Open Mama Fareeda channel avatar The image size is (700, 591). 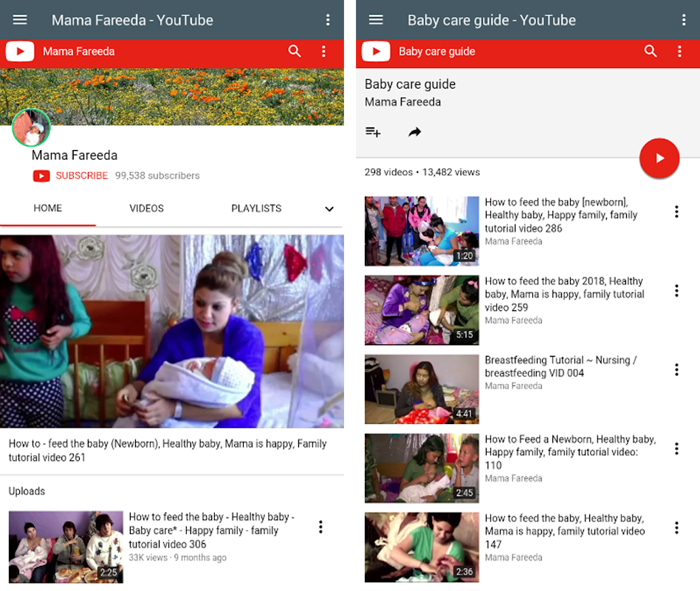point(31,128)
